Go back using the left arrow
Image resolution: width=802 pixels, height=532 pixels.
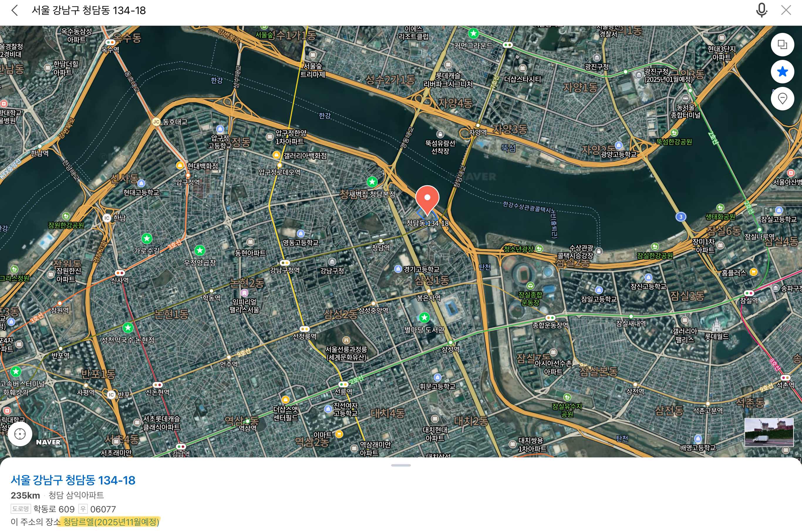click(x=15, y=11)
